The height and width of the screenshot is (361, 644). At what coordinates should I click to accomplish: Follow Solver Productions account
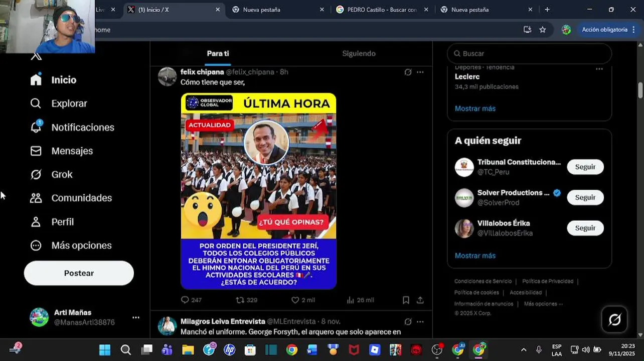click(x=585, y=198)
